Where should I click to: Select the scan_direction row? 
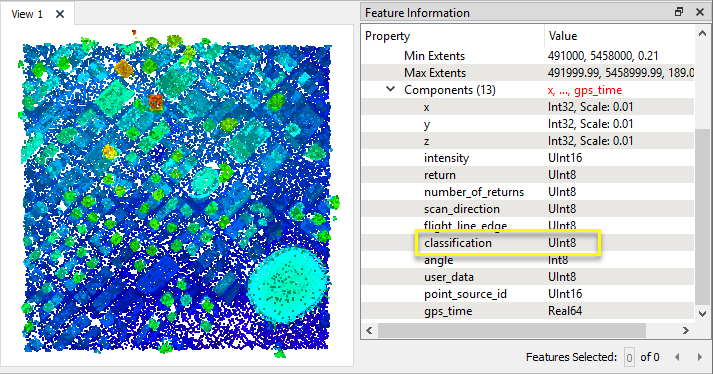(x=528, y=209)
